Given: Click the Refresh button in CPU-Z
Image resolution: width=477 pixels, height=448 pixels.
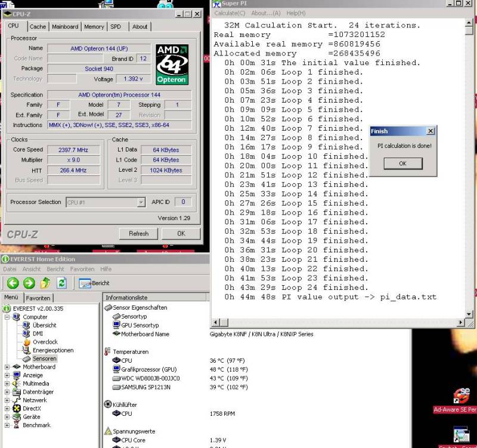Looking at the screenshot, I should pyautogui.click(x=139, y=234).
